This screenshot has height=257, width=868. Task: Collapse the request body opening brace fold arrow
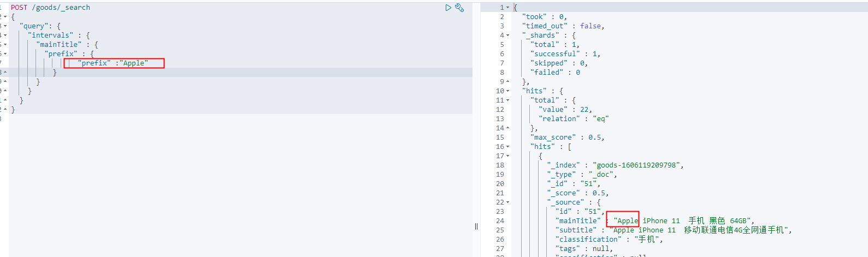[x=5, y=17]
